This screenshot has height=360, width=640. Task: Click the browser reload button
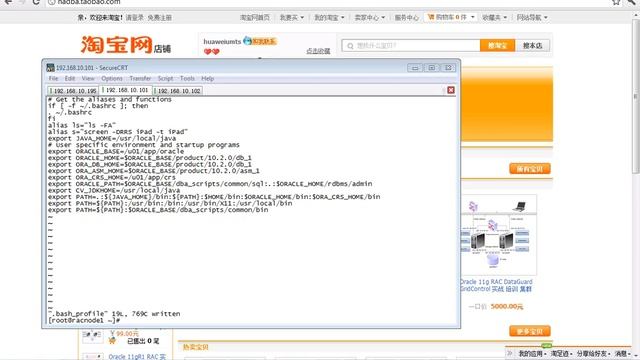point(36,2)
